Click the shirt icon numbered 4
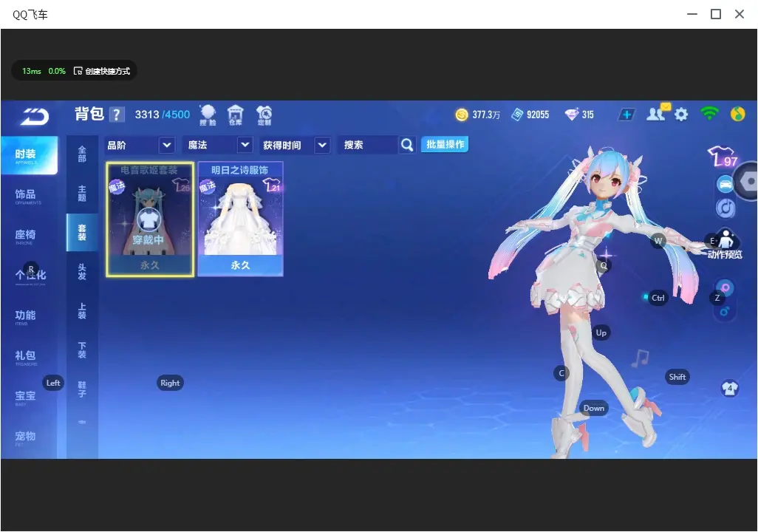 pyautogui.click(x=729, y=389)
